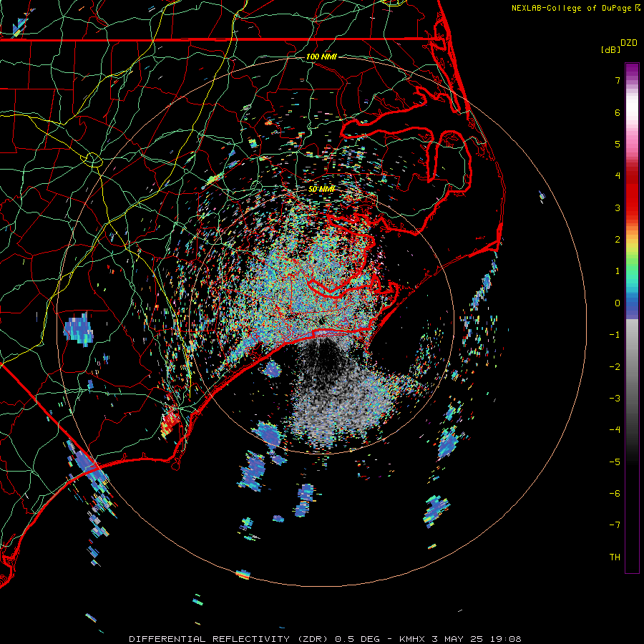644x644 pixels.
Task: Click the 100 NMI range ring label
Action: pyautogui.click(x=321, y=57)
